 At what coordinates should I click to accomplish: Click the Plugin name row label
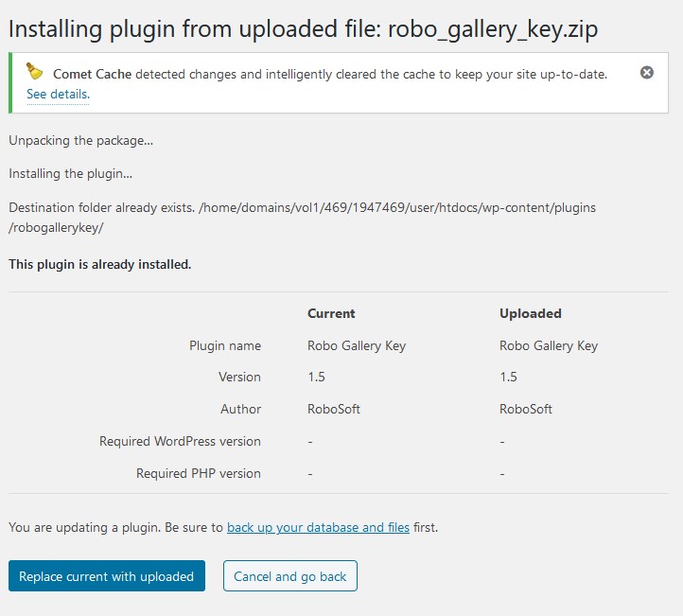click(x=225, y=346)
